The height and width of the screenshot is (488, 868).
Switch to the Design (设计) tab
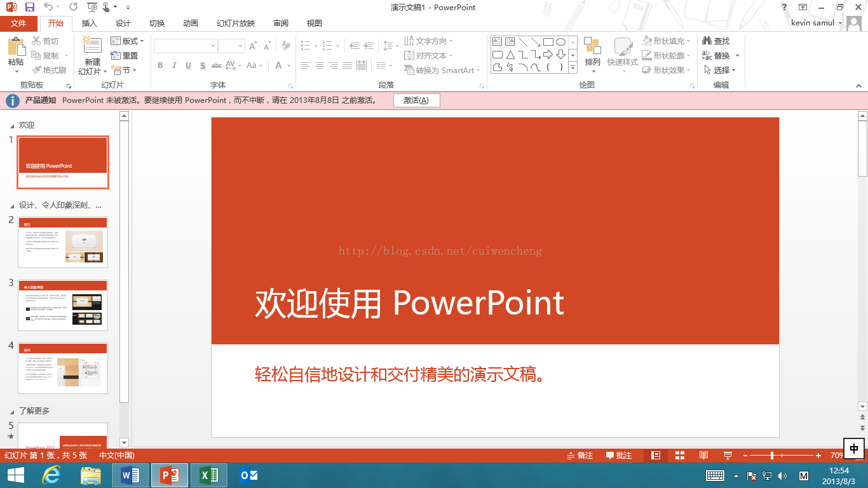click(x=123, y=24)
